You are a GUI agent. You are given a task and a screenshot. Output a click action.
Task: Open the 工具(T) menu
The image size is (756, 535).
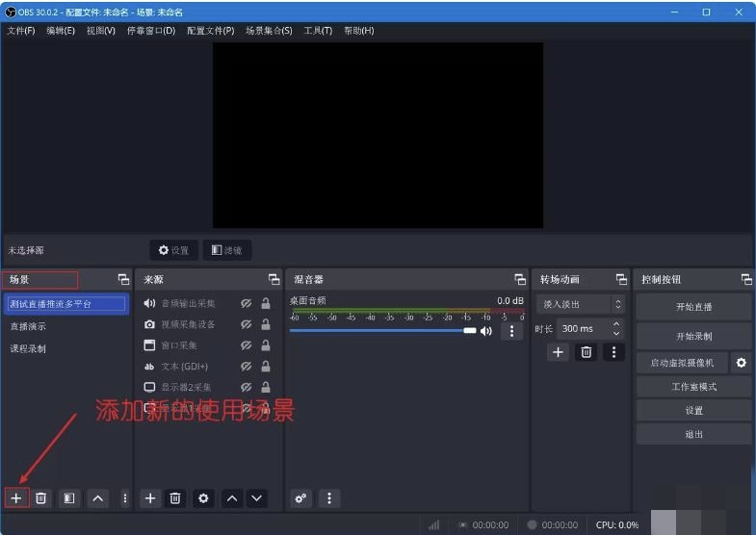pyautogui.click(x=317, y=31)
